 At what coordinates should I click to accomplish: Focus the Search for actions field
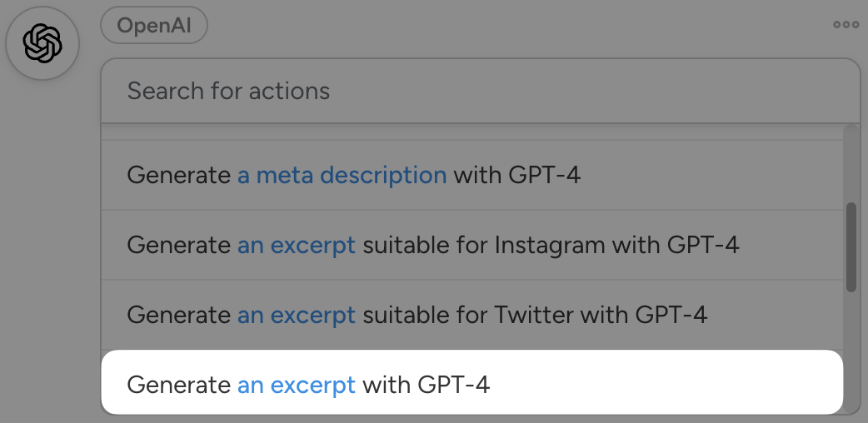point(479,91)
